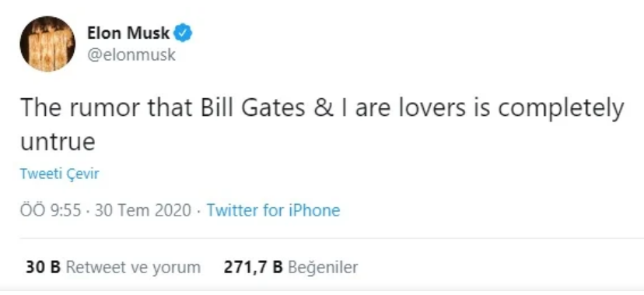Visit the @elonmusk handle
The width and height of the screenshot is (644, 295).
[x=131, y=55]
